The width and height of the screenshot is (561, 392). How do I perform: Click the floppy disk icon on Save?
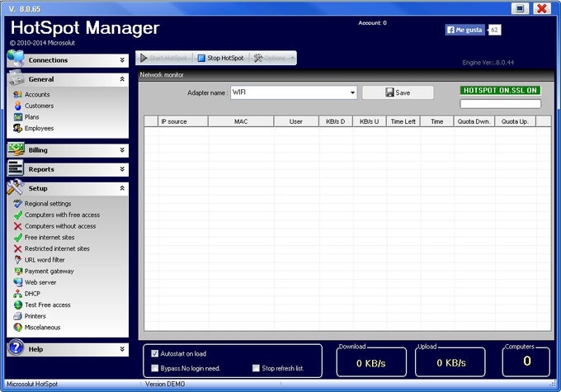[x=389, y=92]
